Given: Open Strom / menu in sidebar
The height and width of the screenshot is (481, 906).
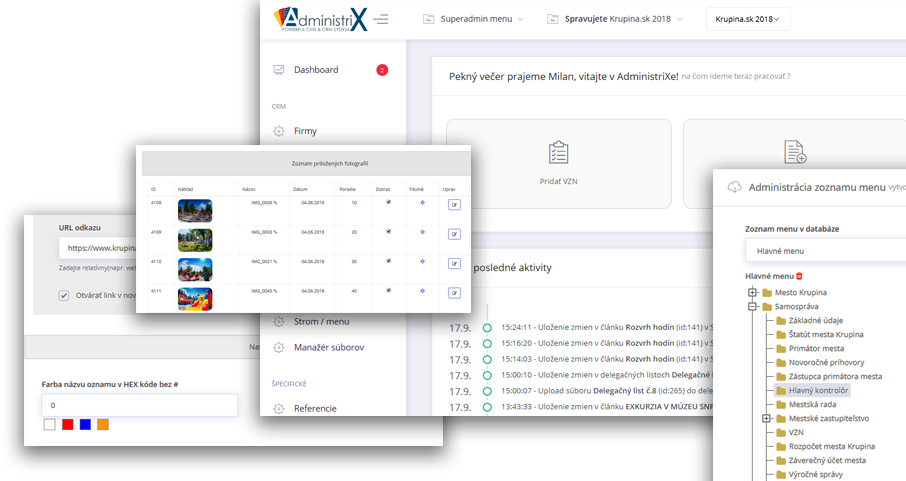Looking at the screenshot, I should pyautogui.click(x=321, y=321).
